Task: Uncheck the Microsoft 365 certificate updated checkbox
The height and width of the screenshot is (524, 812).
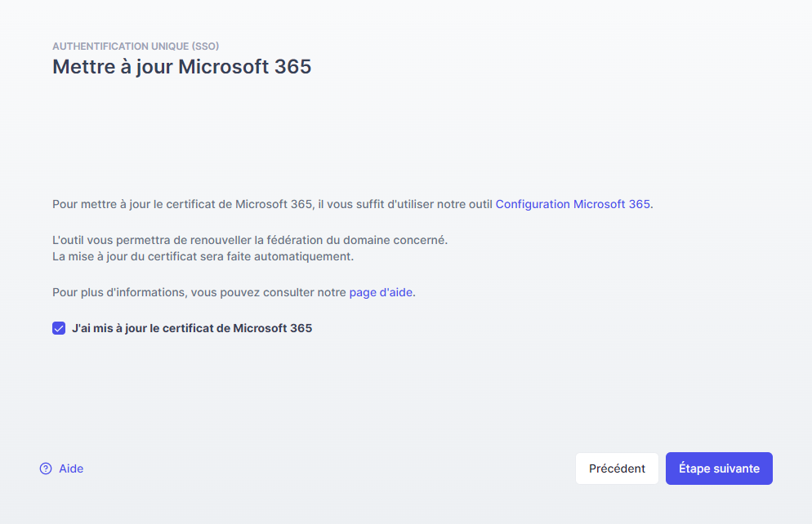Action: (59, 328)
